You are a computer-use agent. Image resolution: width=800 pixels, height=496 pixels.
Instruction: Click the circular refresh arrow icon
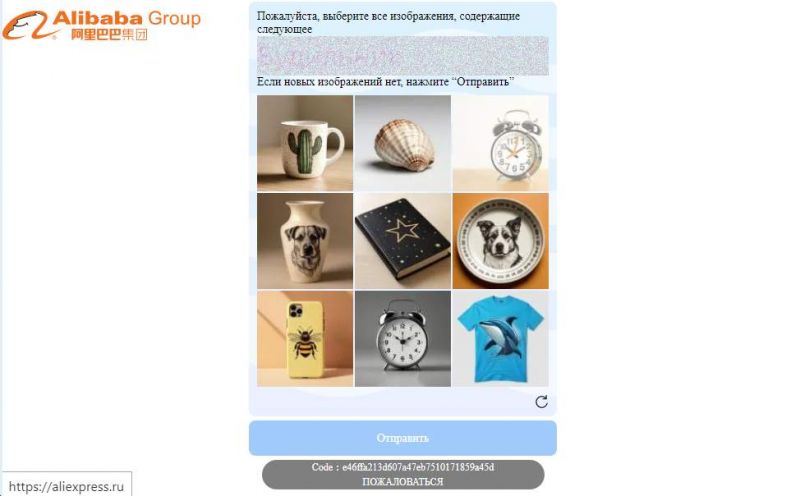[x=541, y=402]
